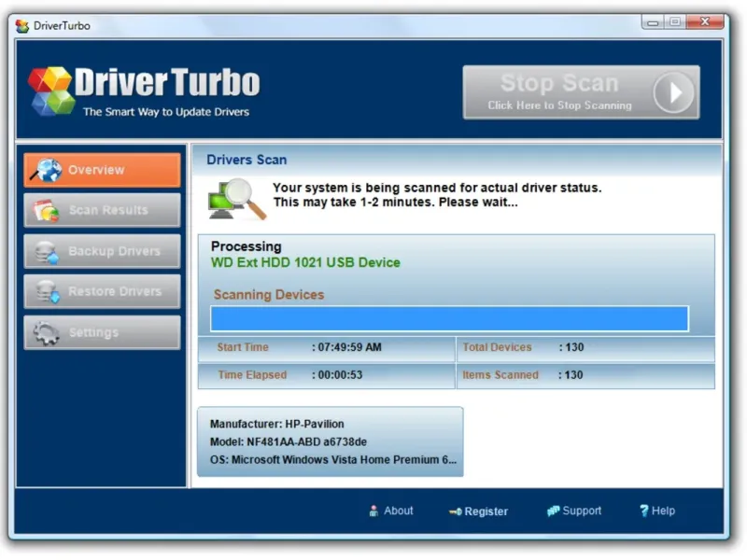Click the play arrow icon on Stop Scan
The image size is (747, 560).
point(673,92)
